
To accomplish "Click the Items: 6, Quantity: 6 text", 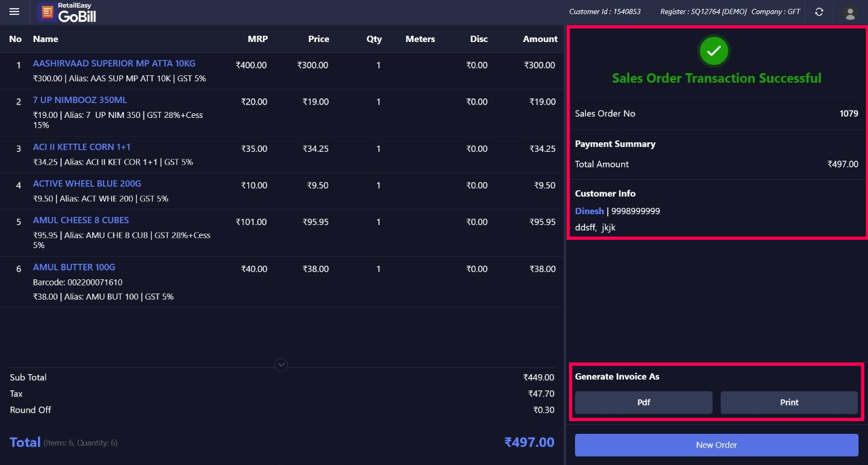I will tap(81, 443).
